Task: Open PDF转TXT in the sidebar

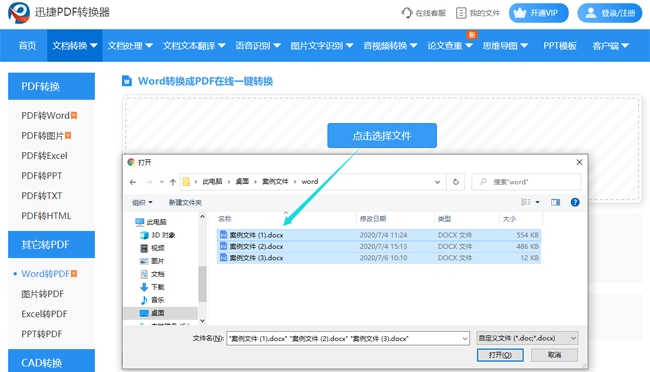Action: 41,195
